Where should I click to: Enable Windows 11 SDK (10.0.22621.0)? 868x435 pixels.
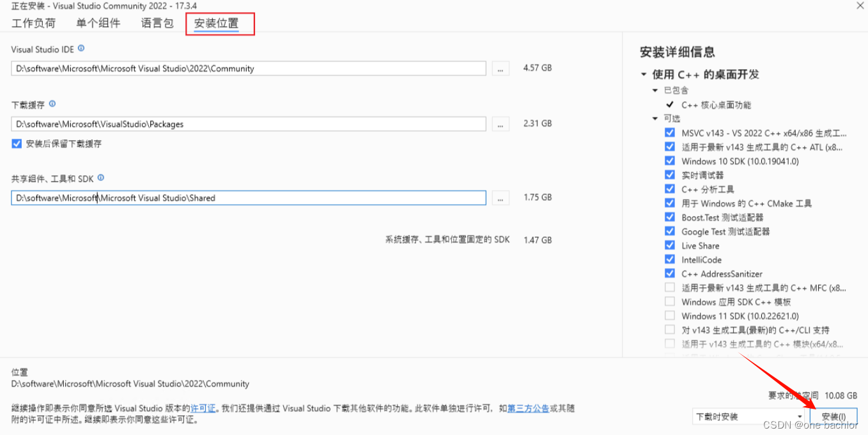coord(669,316)
